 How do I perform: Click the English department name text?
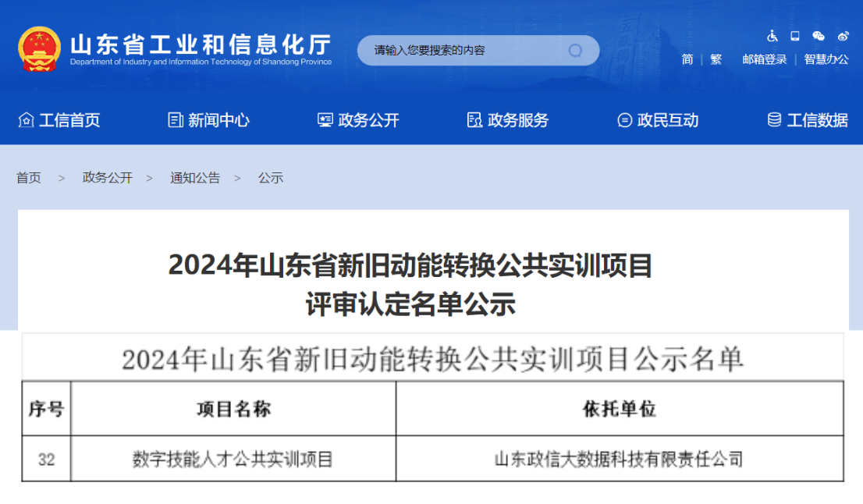(x=201, y=62)
